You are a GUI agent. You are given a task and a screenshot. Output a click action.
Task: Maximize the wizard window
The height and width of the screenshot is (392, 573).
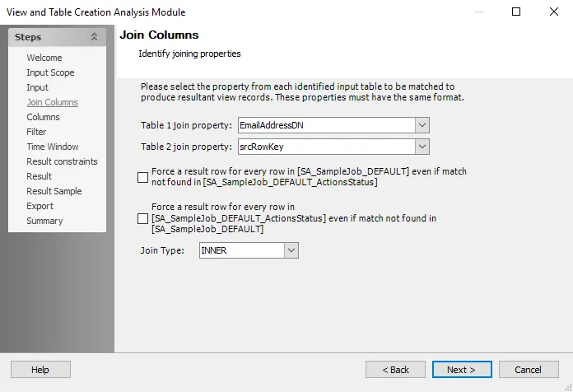(516, 12)
